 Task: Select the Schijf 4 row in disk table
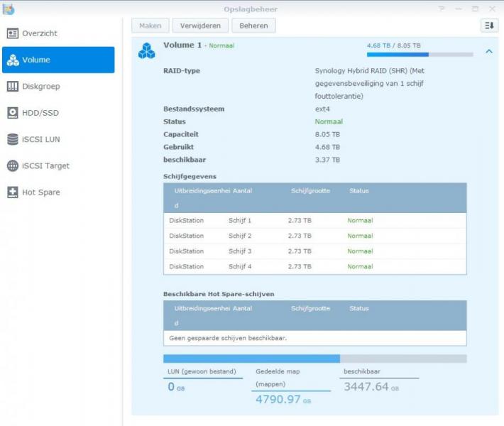tap(314, 266)
